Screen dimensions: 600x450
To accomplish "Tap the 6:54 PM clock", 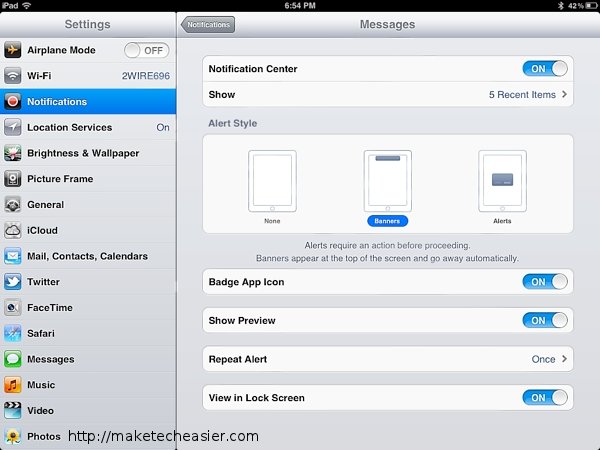I will pyautogui.click(x=300, y=5).
